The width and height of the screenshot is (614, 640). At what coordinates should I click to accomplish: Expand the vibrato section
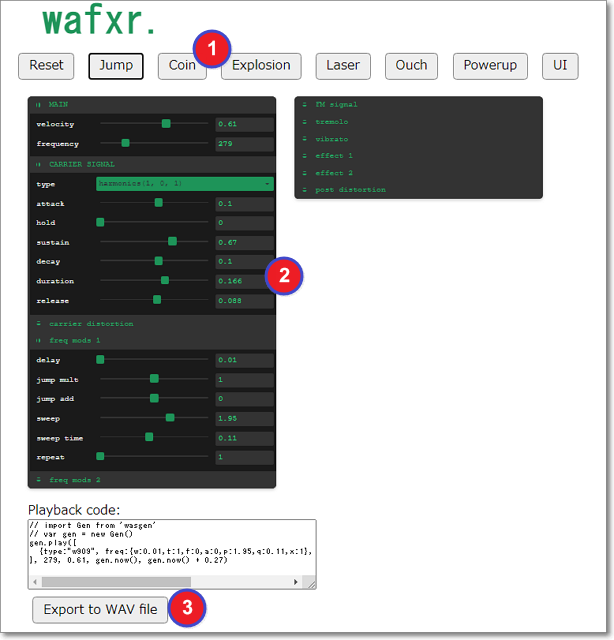[332, 139]
